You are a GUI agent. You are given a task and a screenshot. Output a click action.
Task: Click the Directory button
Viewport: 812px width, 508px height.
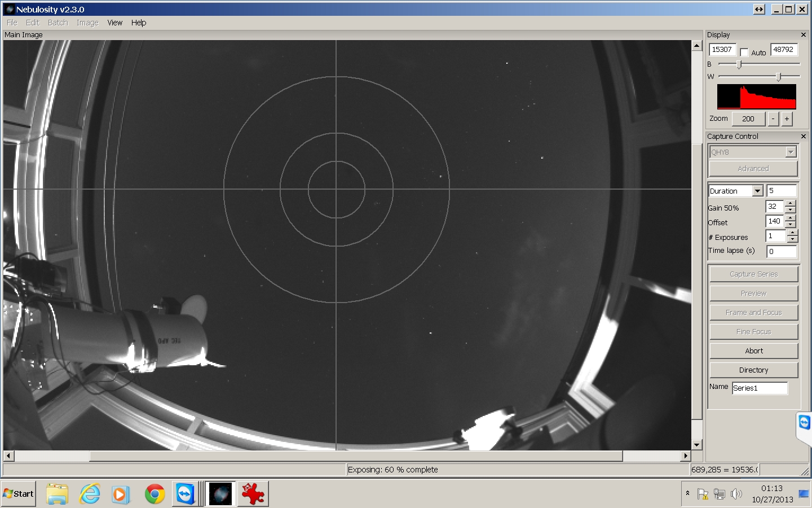753,370
